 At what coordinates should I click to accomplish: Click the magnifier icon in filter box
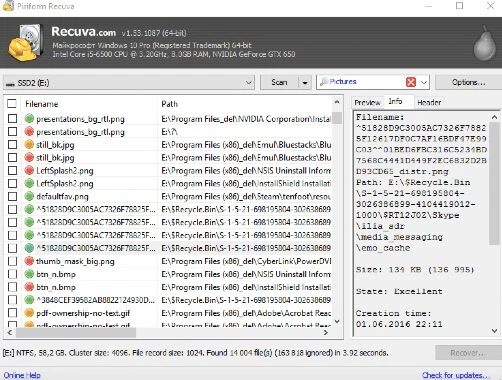tap(324, 82)
